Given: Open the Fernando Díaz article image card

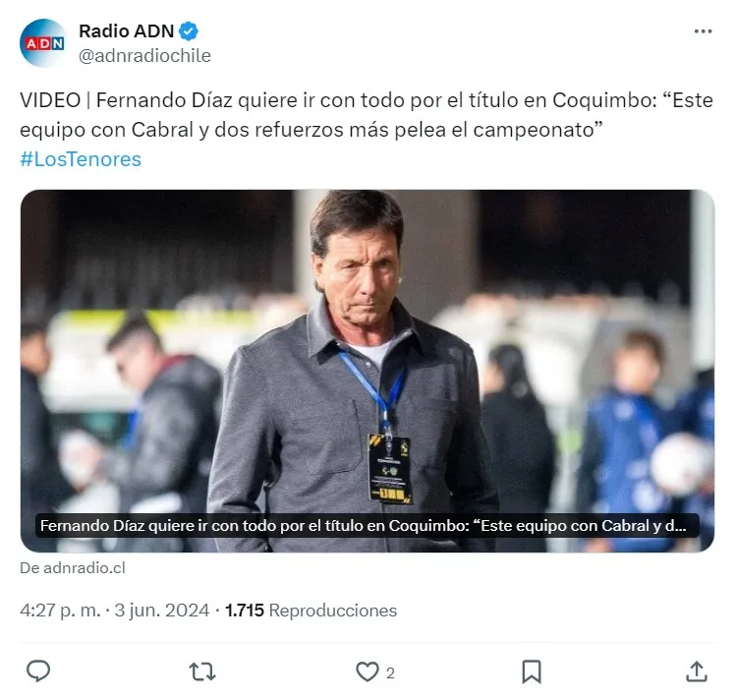Looking at the screenshot, I should point(367,371).
